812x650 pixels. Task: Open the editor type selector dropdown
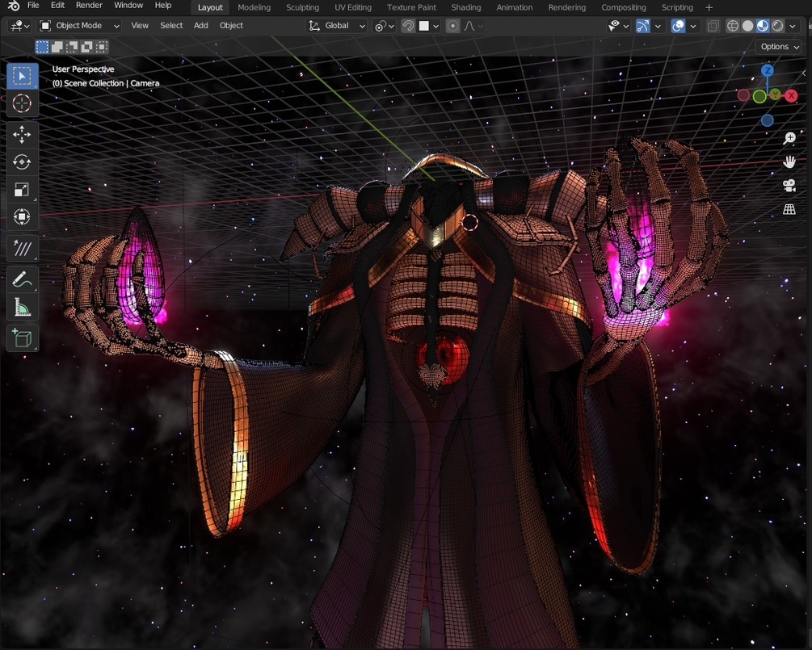[20, 25]
